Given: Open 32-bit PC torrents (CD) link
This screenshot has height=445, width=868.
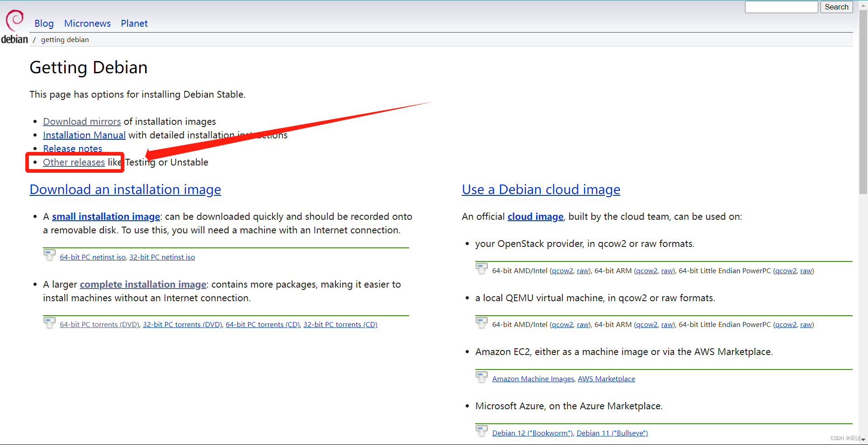Looking at the screenshot, I should (x=340, y=325).
